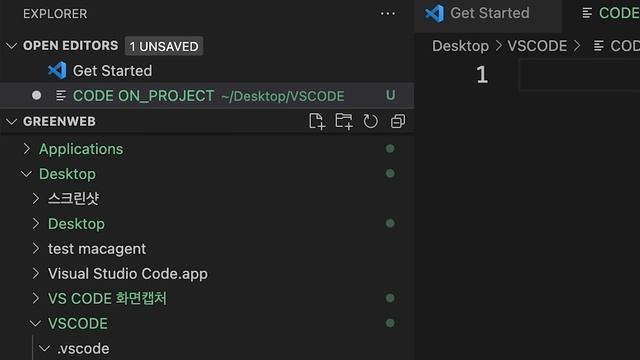
Task: Collapse the OPEN EDITORS section
Action: (11, 46)
